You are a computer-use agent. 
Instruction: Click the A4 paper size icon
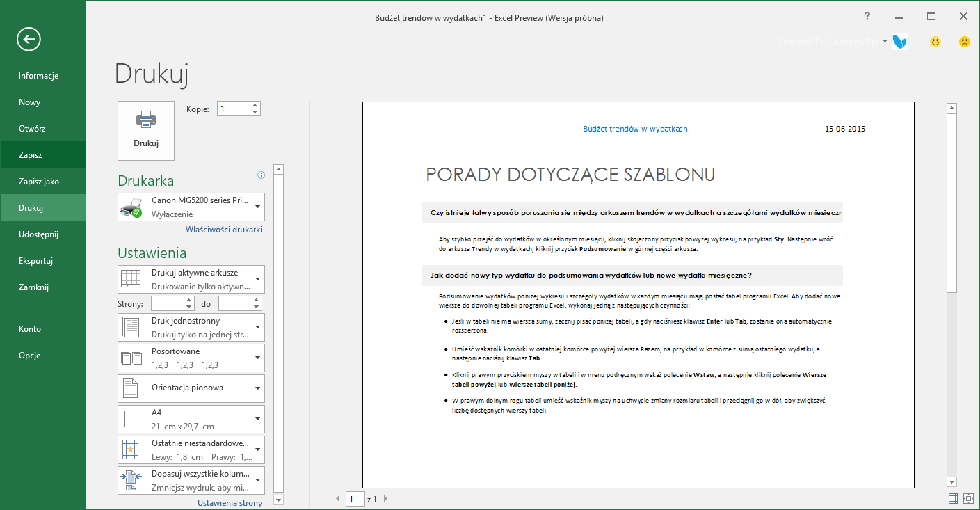[x=130, y=419]
